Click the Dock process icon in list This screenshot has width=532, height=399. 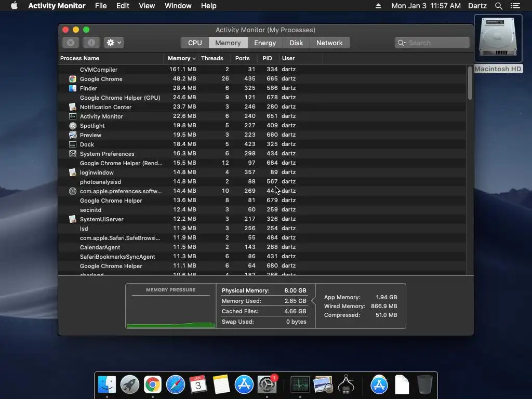coord(73,144)
